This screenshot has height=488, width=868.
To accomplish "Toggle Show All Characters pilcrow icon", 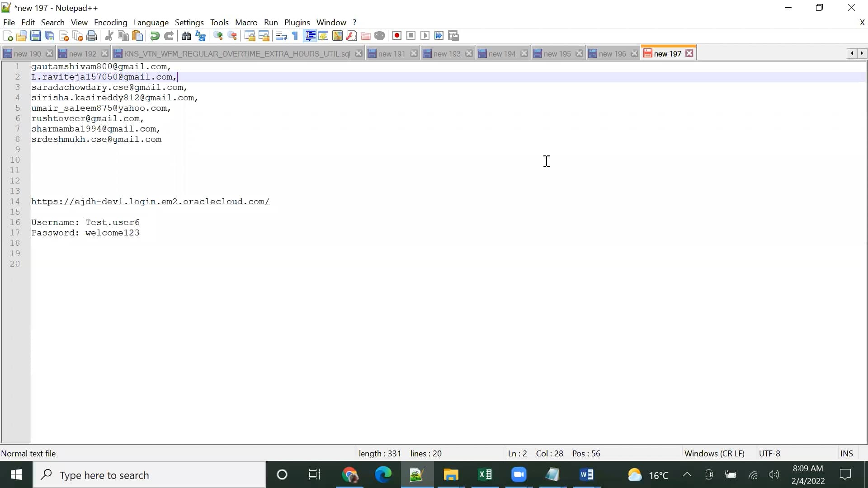I will click(295, 36).
